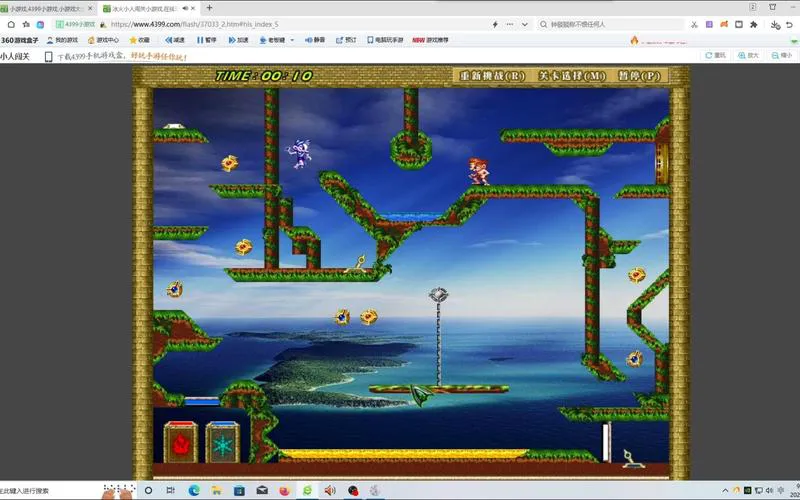Launch Microsoft Edge from taskbar

coord(194,490)
